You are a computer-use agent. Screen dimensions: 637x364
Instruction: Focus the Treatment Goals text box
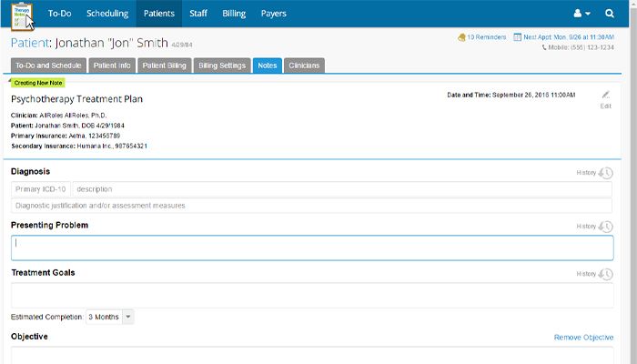pyautogui.click(x=312, y=295)
